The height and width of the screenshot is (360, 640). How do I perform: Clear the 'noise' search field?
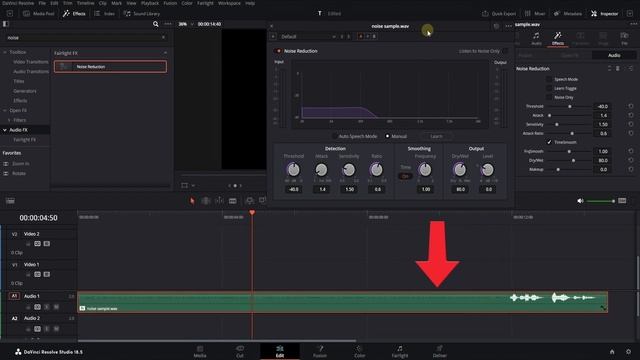coord(163,37)
